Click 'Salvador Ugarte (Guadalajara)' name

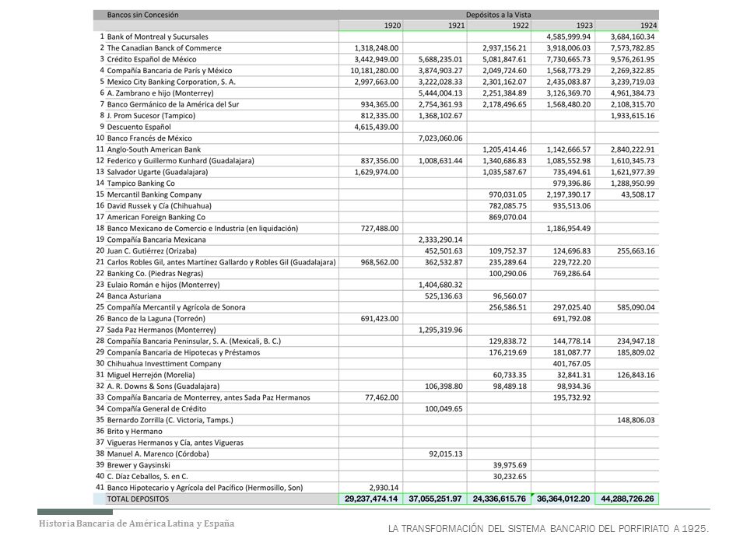(157, 172)
